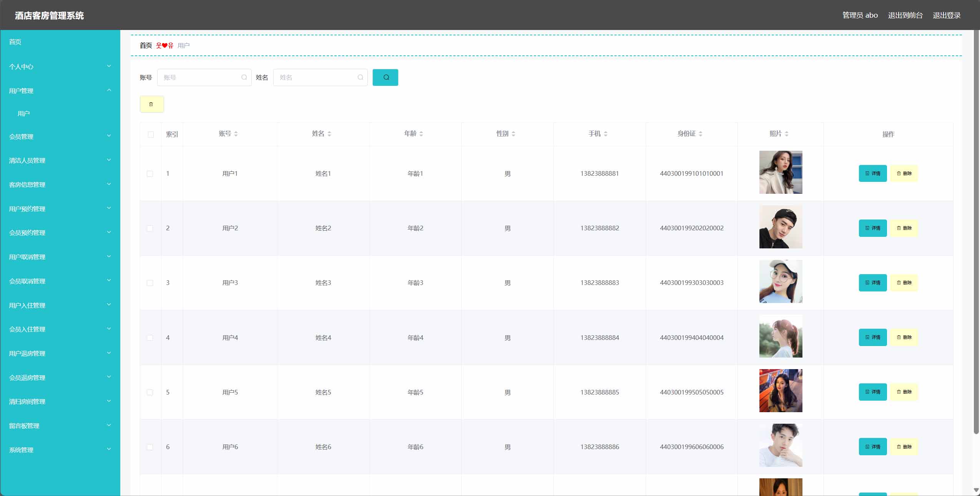Focus the 账号 search input
The image size is (980, 496).
(204, 77)
